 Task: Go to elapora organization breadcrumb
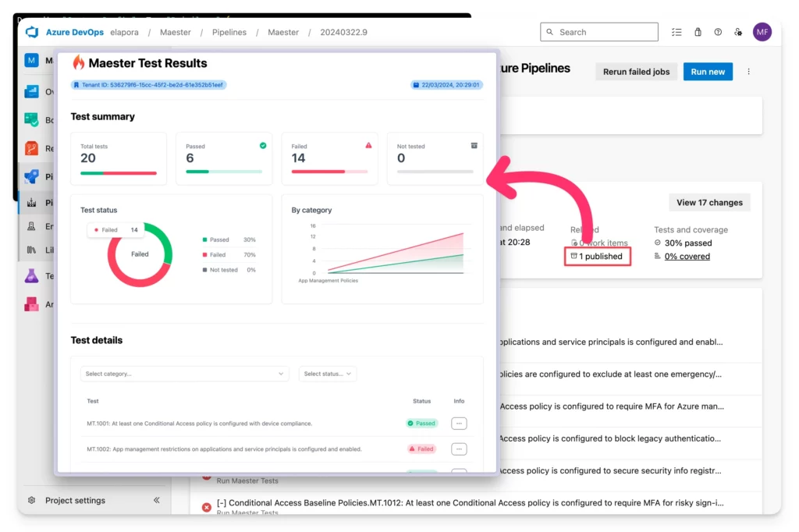(x=124, y=33)
